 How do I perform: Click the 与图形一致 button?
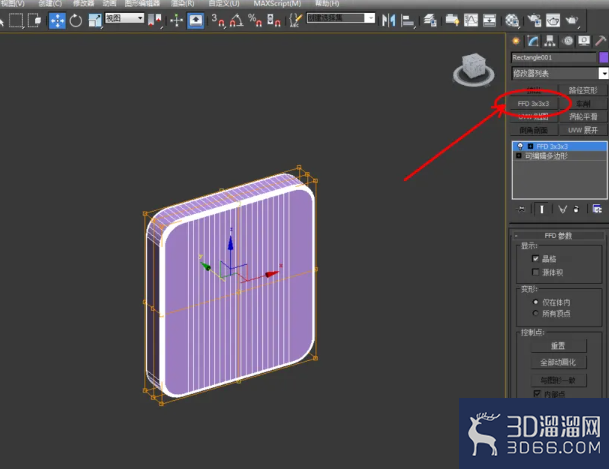coord(559,380)
